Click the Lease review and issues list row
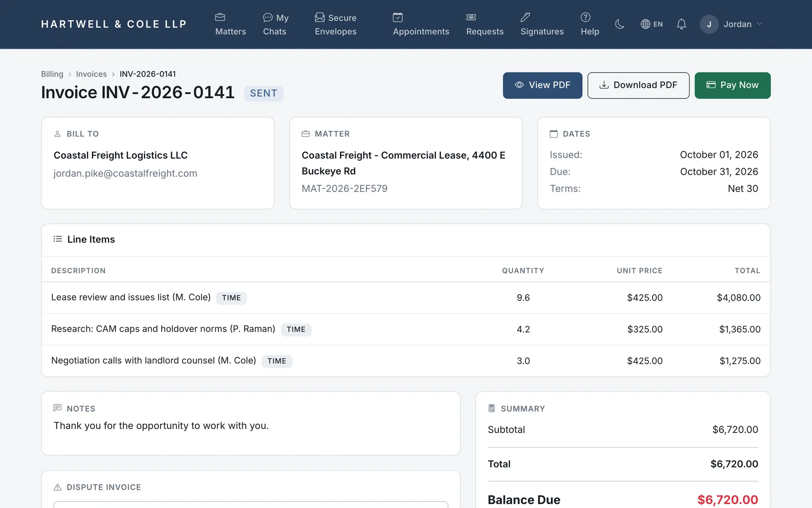The height and width of the screenshot is (508, 812). point(406,297)
